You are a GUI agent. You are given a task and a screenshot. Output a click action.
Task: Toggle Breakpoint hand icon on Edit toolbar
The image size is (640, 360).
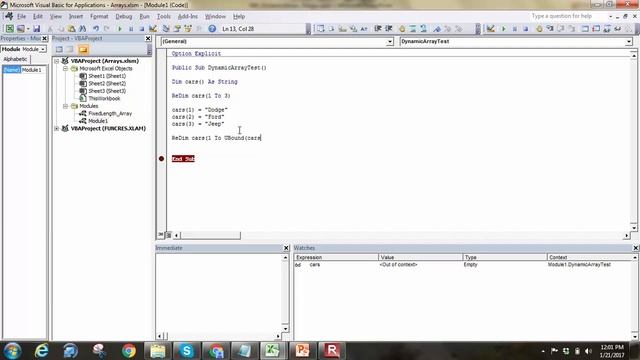point(402,29)
